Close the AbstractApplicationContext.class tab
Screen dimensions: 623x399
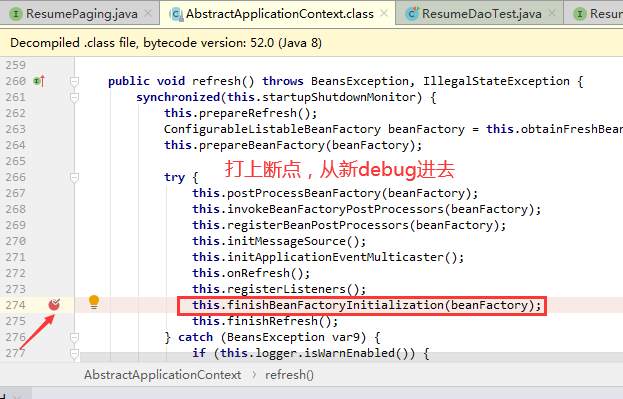point(384,14)
